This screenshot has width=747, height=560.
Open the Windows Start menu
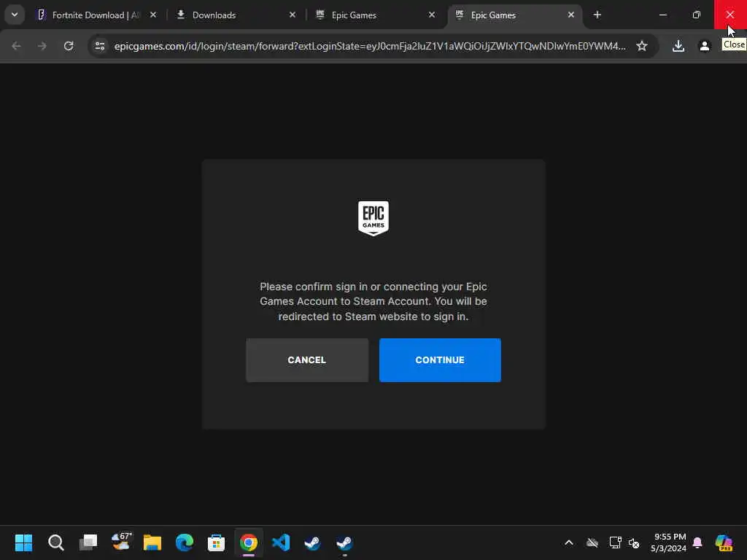click(23, 542)
